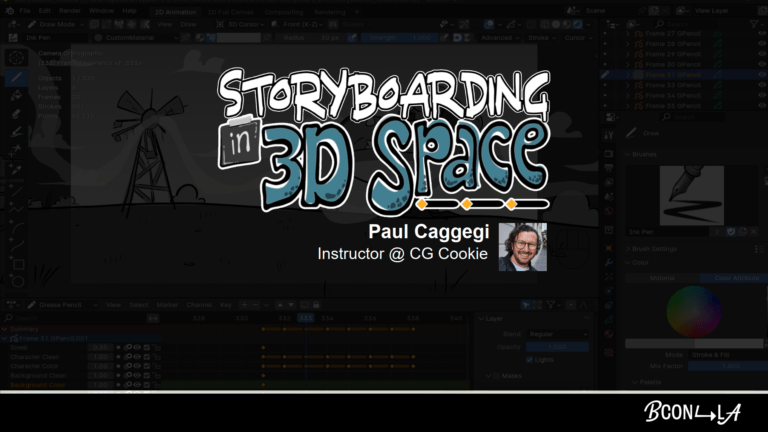
Task: Toggle visibility of Character Clean layer
Action: 137,357
